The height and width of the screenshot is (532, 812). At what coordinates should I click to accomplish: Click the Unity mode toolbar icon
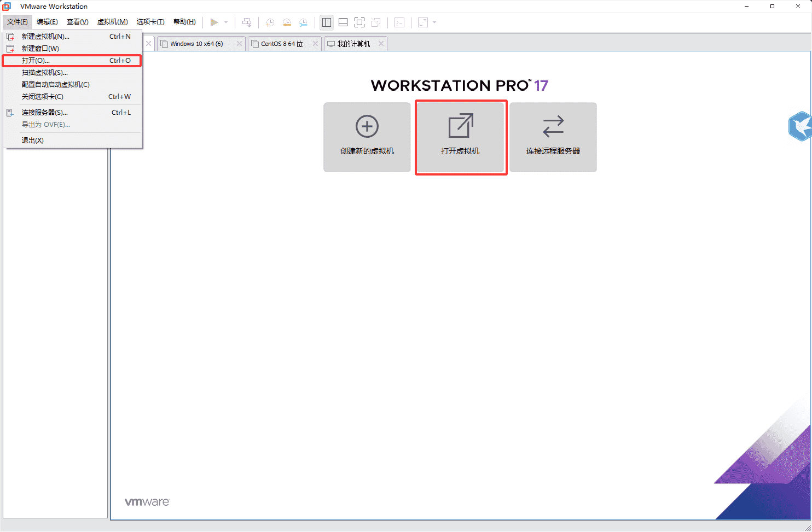coord(376,22)
